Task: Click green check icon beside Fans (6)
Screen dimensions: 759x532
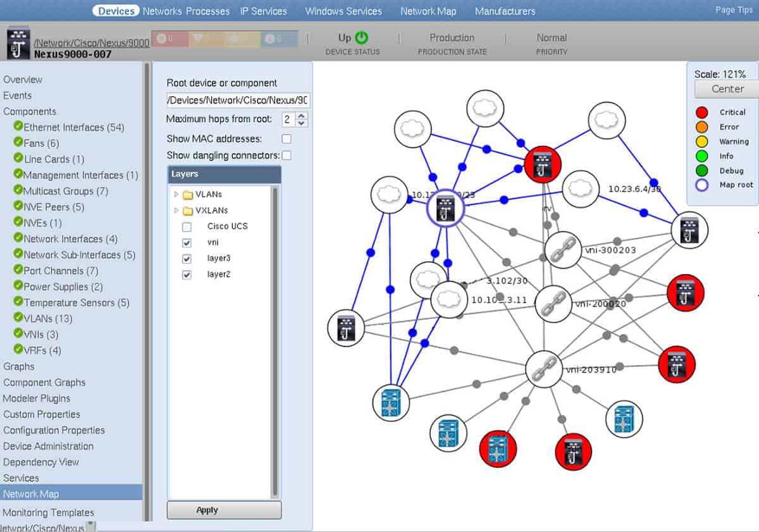Action: tap(18, 143)
